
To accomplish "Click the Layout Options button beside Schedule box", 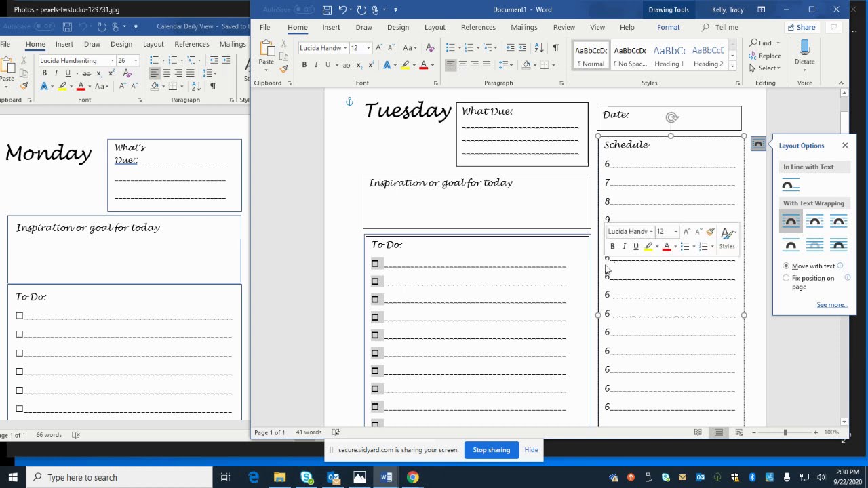I will tap(758, 144).
